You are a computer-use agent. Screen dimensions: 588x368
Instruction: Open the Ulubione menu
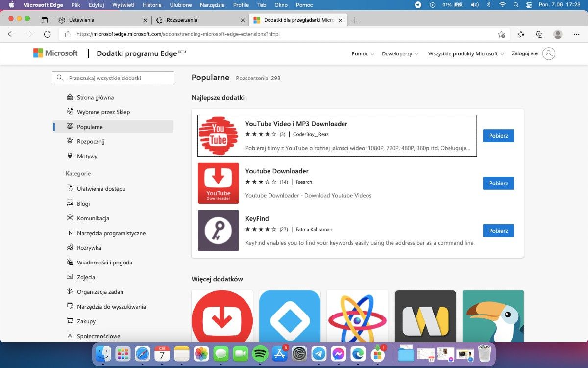point(181,5)
